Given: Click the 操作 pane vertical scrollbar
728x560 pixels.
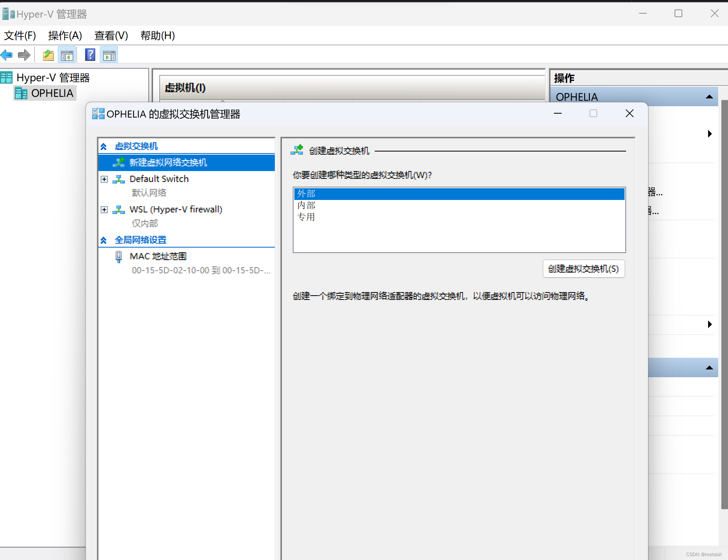Looking at the screenshot, I should tap(724, 305).
